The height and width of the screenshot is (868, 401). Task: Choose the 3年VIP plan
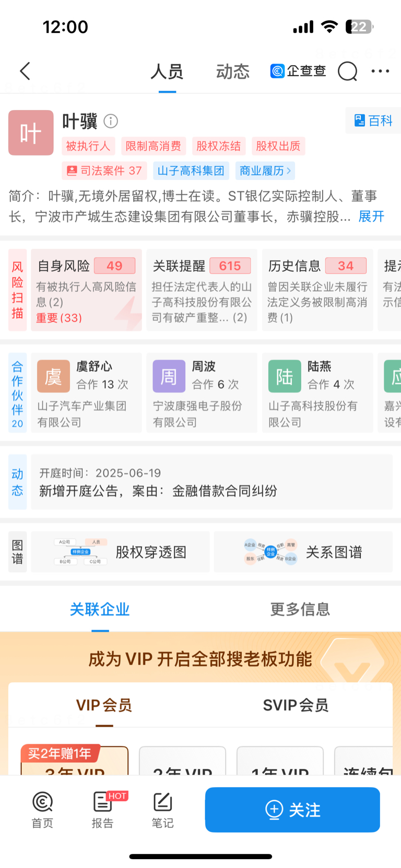[75, 761]
